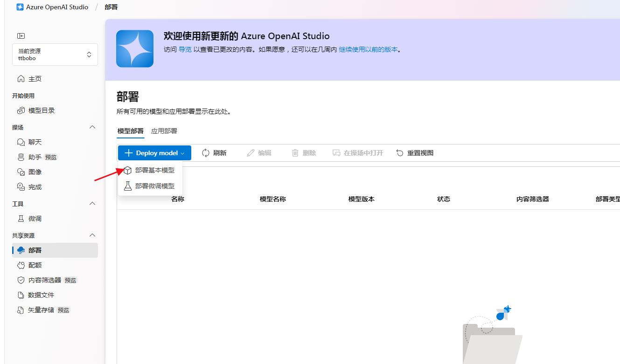Click the image icon beside 图像
The image size is (620, 364).
click(21, 172)
